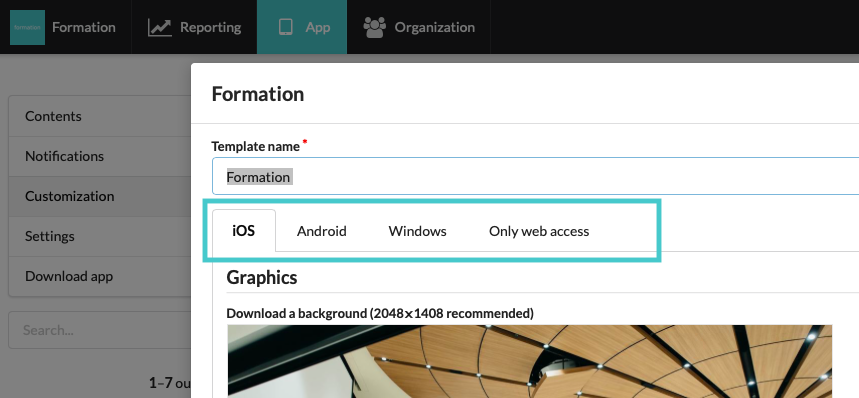Open the Organization section

419,27
